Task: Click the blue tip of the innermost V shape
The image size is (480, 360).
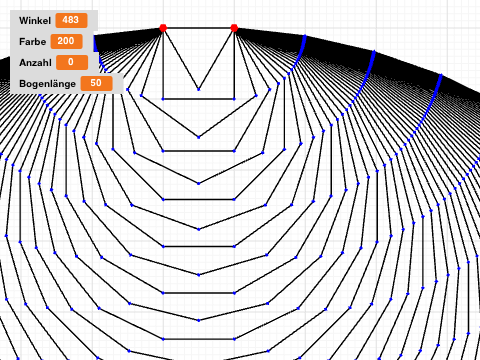Action: point(199,89)
